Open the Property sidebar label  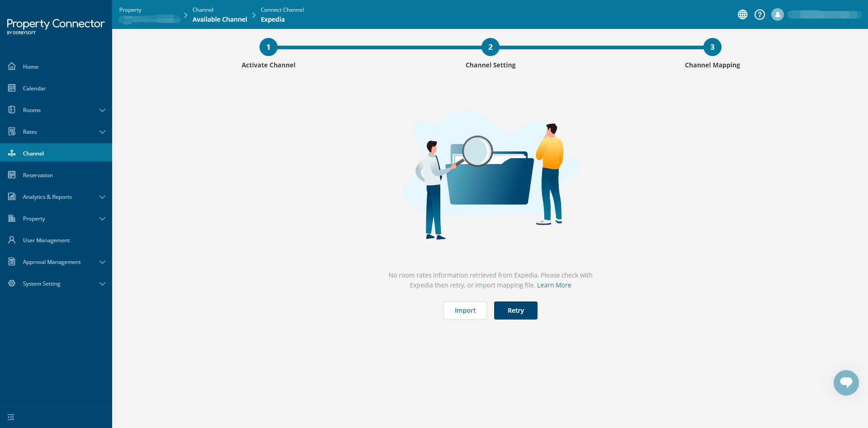tap(34, 219)
